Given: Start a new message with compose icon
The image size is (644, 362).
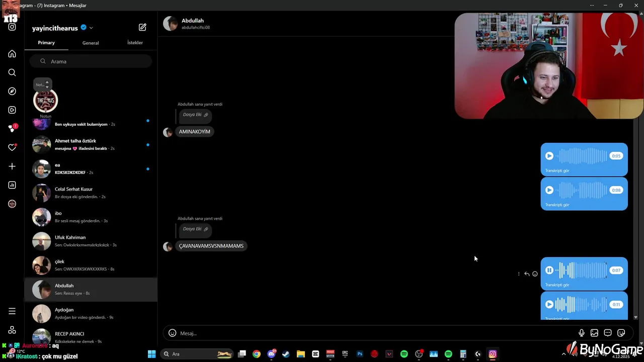Looking at the screenshot, I should coord(142,27).
